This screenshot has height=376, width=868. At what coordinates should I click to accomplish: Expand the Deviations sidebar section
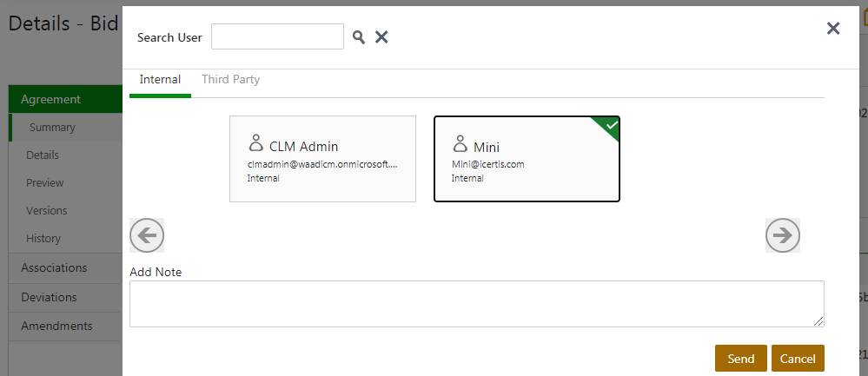[x=49, y=297]
